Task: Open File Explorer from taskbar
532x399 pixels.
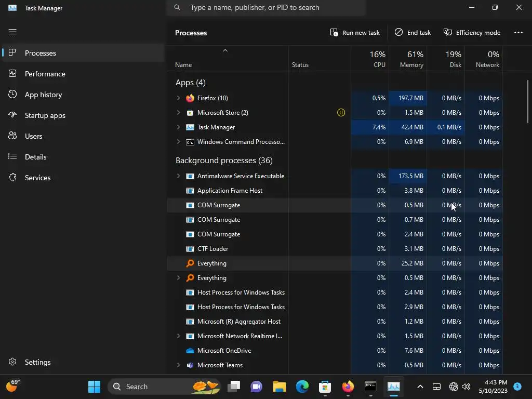Action: 279,387
